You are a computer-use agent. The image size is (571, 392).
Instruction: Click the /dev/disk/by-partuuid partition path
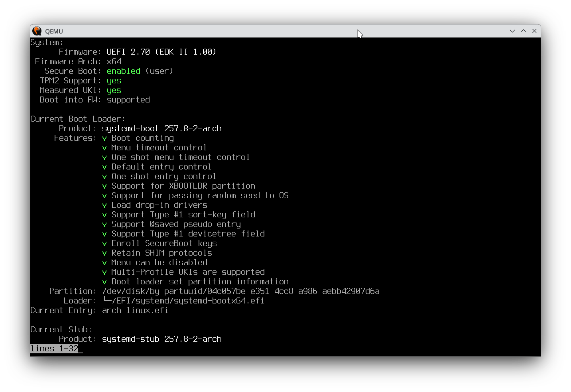point(241,291)
